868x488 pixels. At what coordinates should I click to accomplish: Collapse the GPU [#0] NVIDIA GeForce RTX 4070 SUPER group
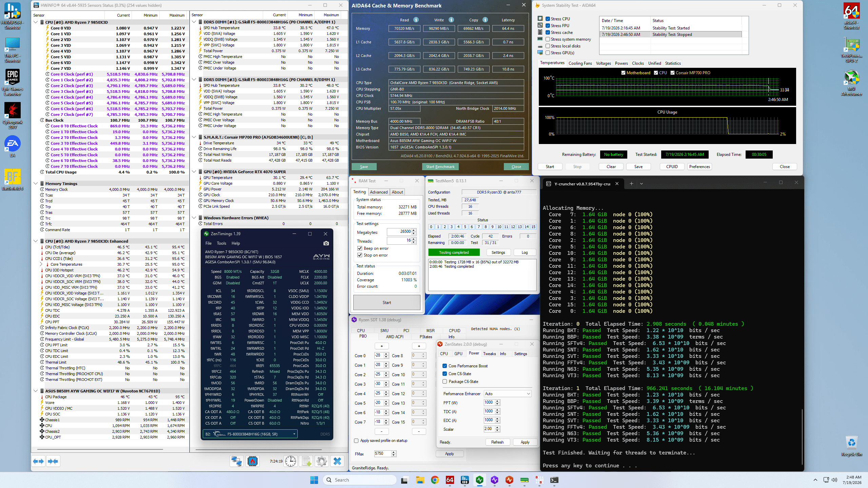point(194,172)
